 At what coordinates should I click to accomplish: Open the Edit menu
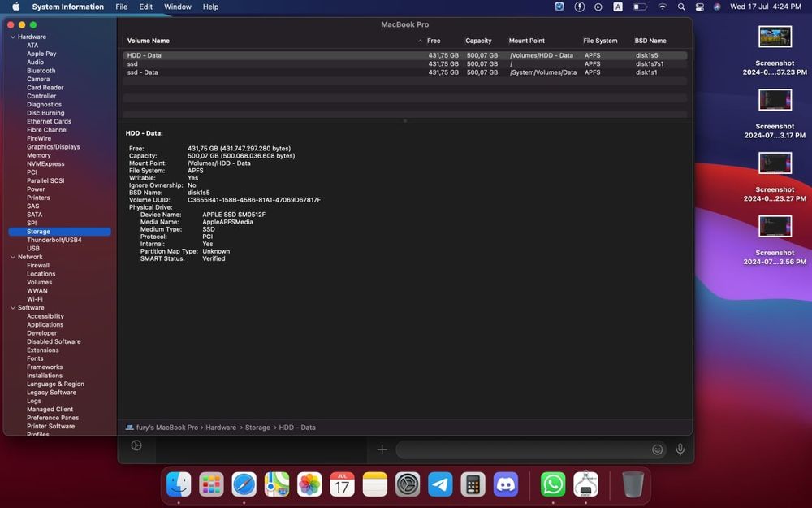coord(146,7)
